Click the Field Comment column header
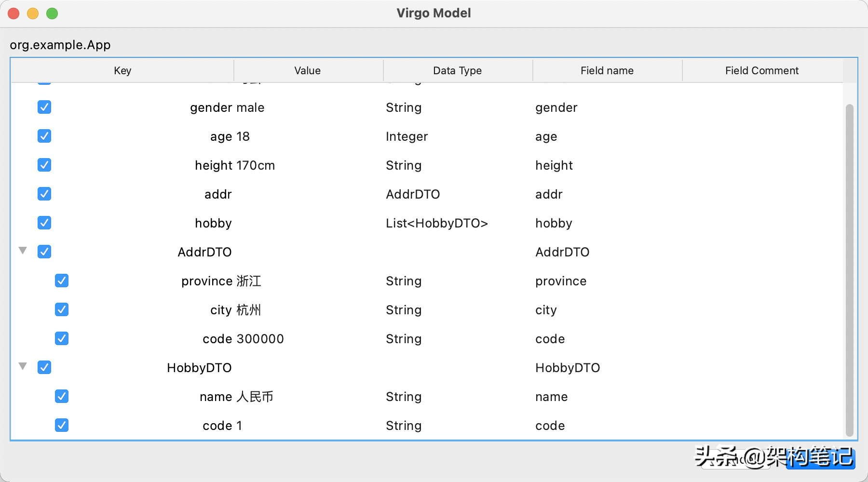 point(762,70)
